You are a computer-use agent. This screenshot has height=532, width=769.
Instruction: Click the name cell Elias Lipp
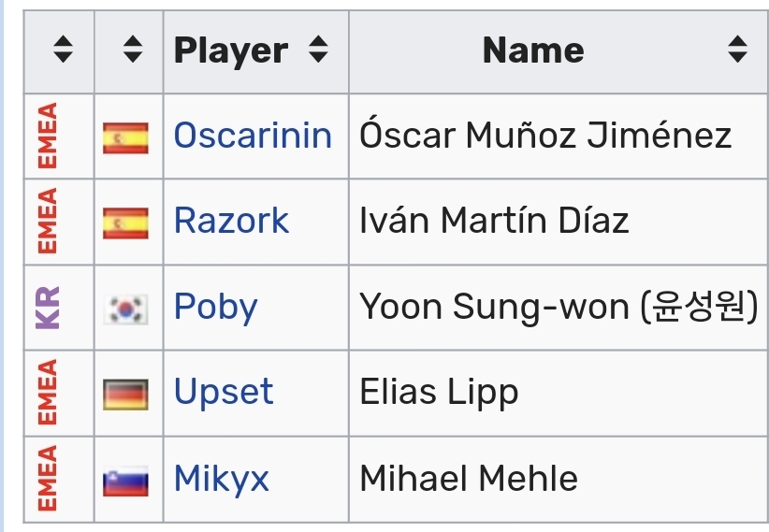pos(439,393)
